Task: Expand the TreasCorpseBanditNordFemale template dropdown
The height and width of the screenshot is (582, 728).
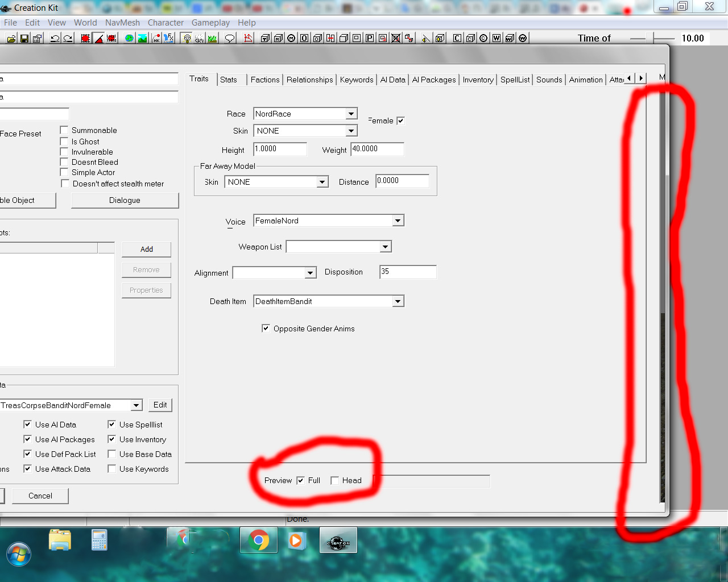Action: (x=136, y=405)
